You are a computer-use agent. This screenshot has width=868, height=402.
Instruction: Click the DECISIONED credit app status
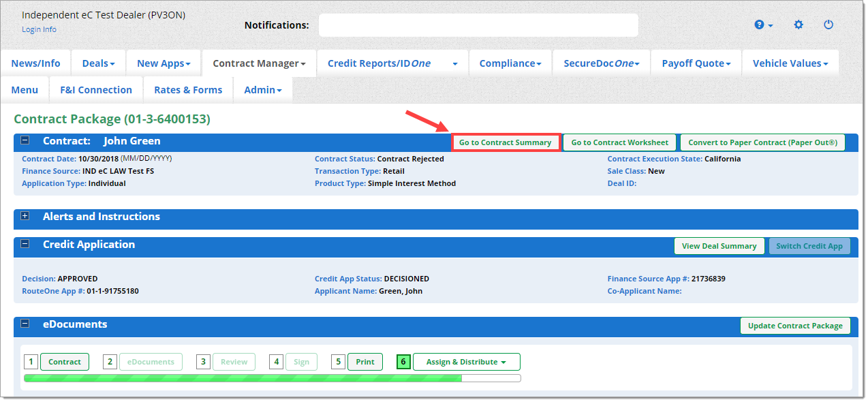407,279
